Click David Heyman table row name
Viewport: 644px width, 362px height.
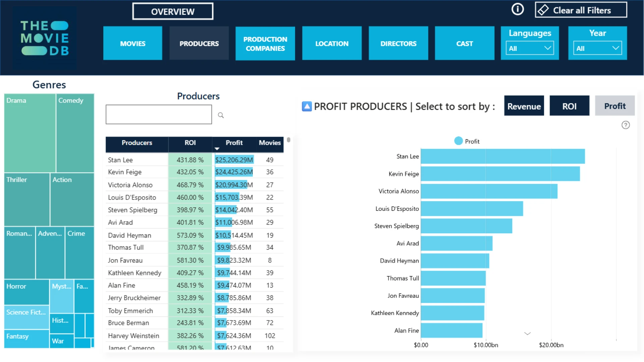click(x=129, y=235)
